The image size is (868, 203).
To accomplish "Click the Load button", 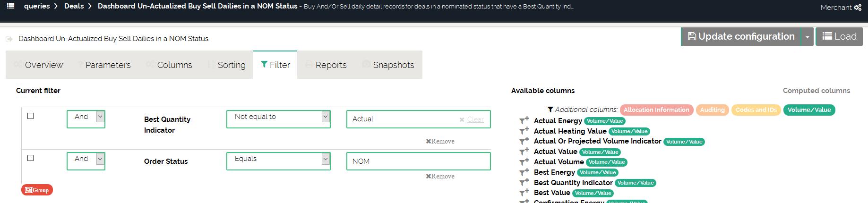I will [839, 37].
